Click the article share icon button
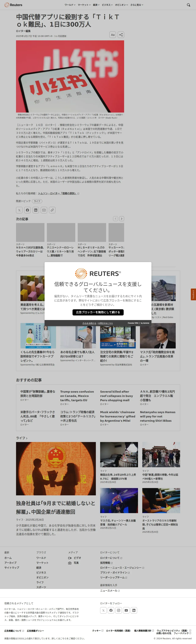Viewport: 196px width, 644px height. point(121,35)
